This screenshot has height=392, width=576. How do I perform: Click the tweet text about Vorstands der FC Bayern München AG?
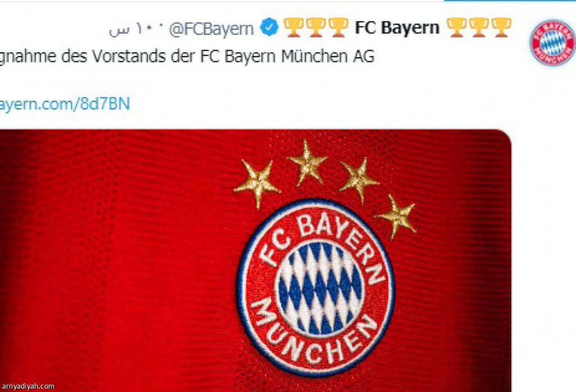click(x=187, y=57)
